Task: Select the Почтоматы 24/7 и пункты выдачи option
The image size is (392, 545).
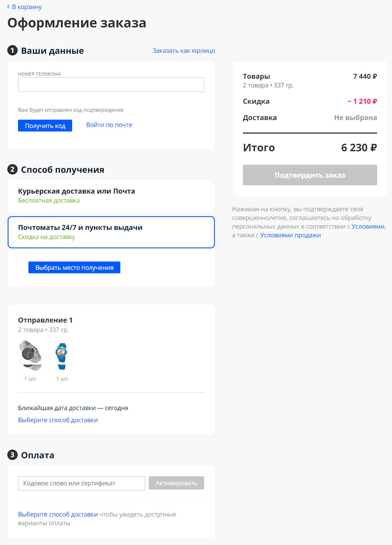Action: tap(111, 232)
